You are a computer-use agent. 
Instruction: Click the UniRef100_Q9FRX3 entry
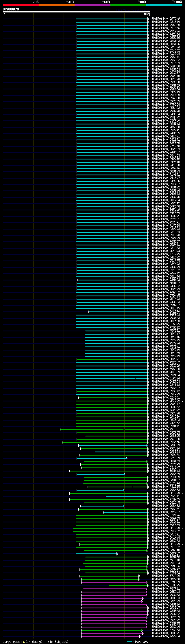pyautogui.click(x=166, y=394)
